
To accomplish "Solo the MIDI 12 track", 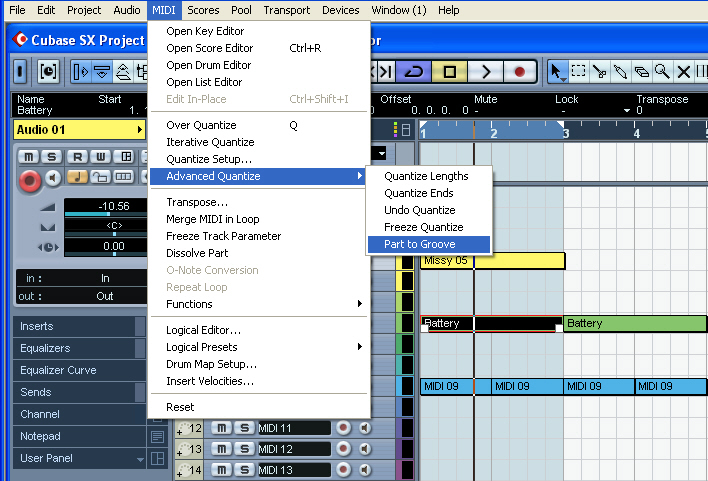I will [244, 449].
